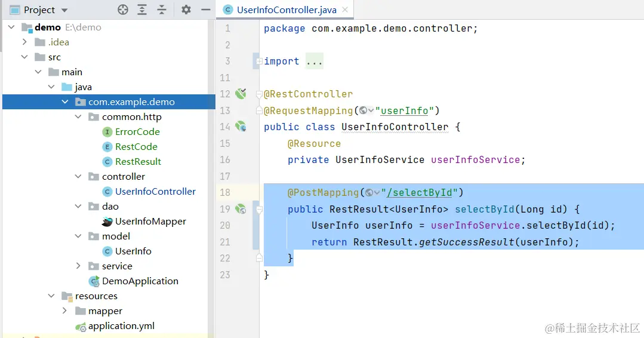Screen dimensions: 644x338
Task: Close the UserInfoController.java tab
Action: click(x=345, y=10)
